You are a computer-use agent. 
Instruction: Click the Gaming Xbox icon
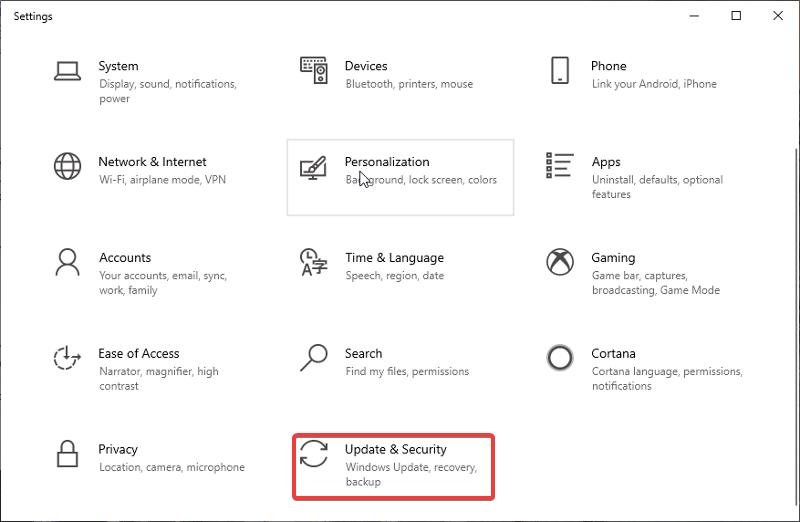pyautogui.click(x=560, y=262)
